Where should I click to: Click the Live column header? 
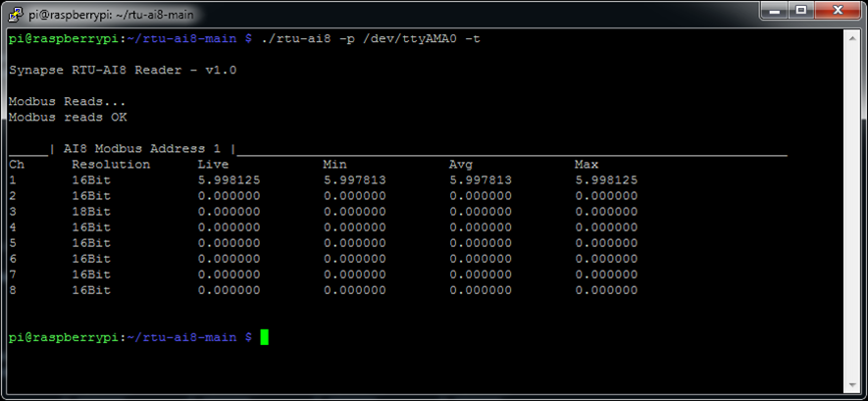213,165
